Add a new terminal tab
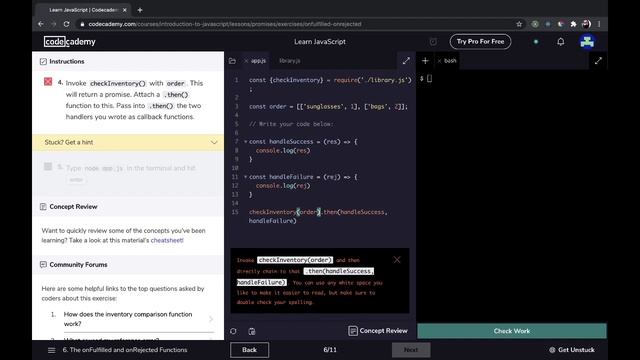The width and height of the screenshot is (640, 360). coord(425,61)
